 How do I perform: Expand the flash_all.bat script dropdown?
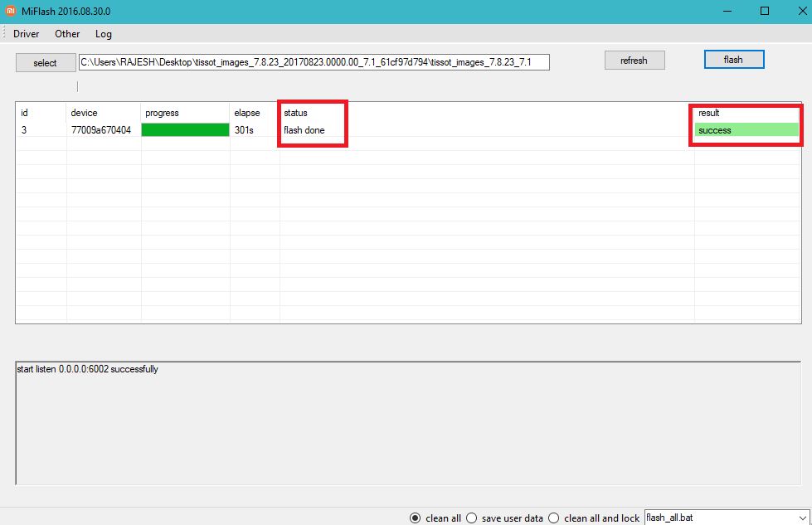click(802, 518)
